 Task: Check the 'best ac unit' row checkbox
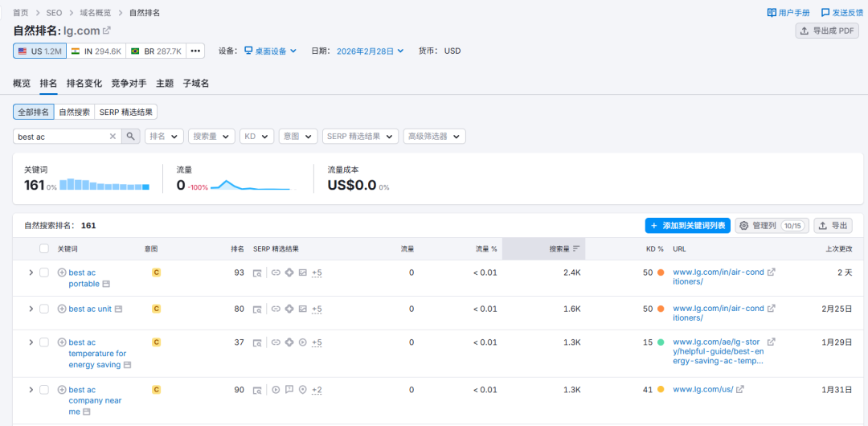click(44, 309)
